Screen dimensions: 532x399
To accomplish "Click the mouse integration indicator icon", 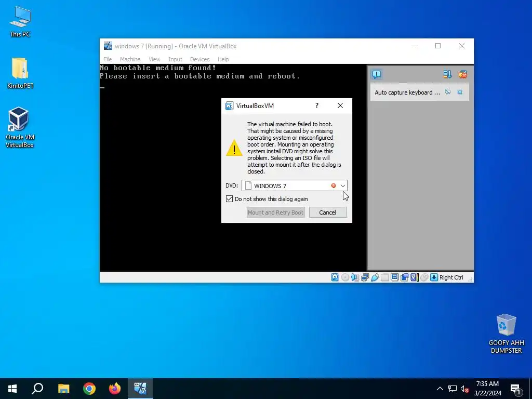I will point(424,277).
